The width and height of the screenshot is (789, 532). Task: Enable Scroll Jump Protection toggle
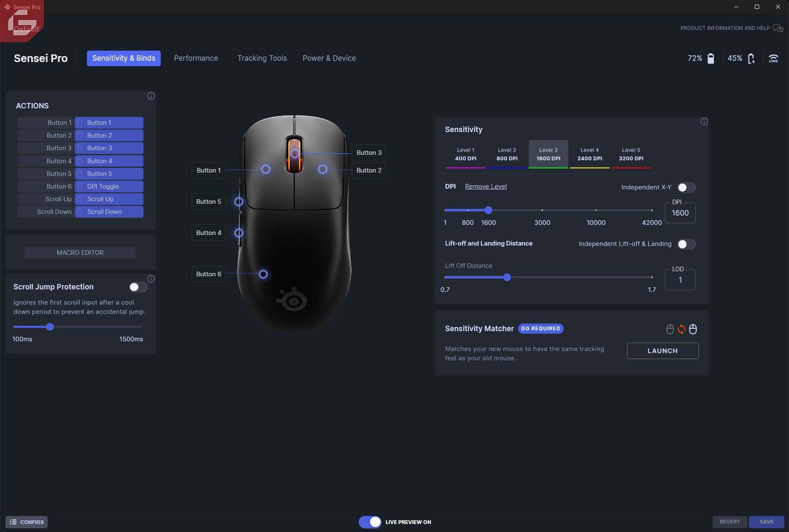tap(138, 287)
